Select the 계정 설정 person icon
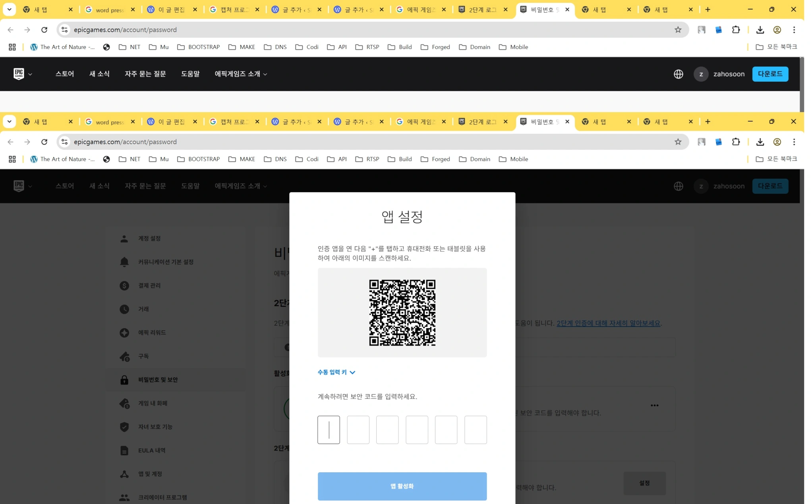This screenshot has height=504, width=812. click(124, 238)
